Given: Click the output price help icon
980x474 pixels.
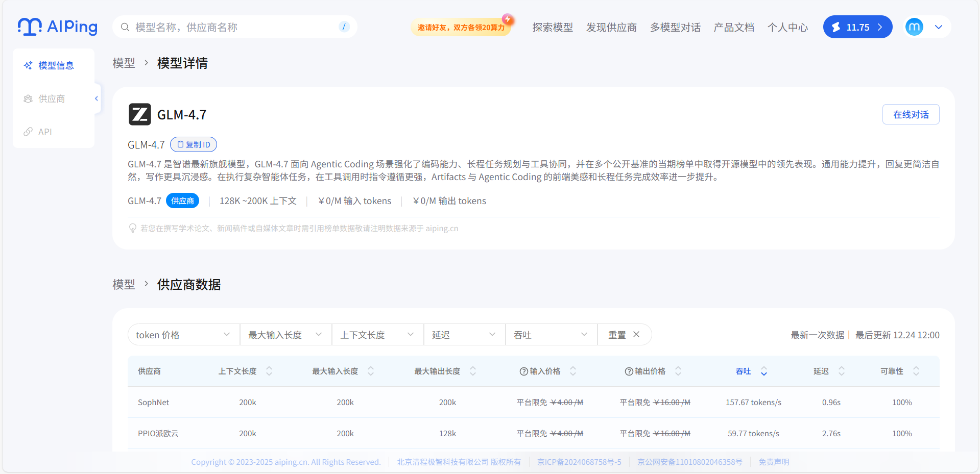Looking at the screenshot, I should pos(629,371).
